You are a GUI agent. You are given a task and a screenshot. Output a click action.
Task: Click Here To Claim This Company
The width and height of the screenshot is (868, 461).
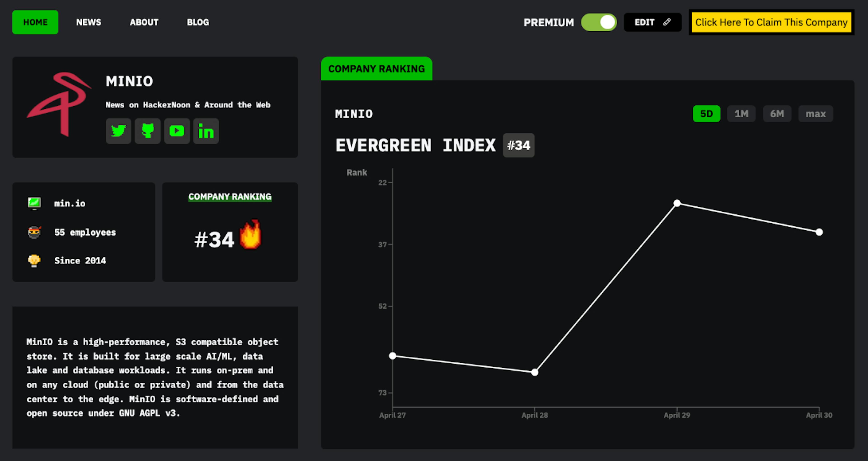[x=771, y=22]
